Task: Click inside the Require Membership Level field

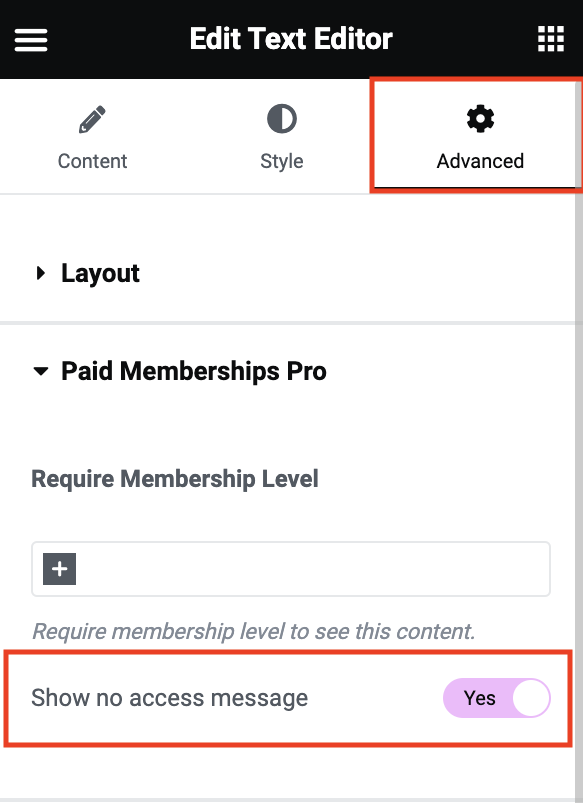Action: [x=291, y=569]
